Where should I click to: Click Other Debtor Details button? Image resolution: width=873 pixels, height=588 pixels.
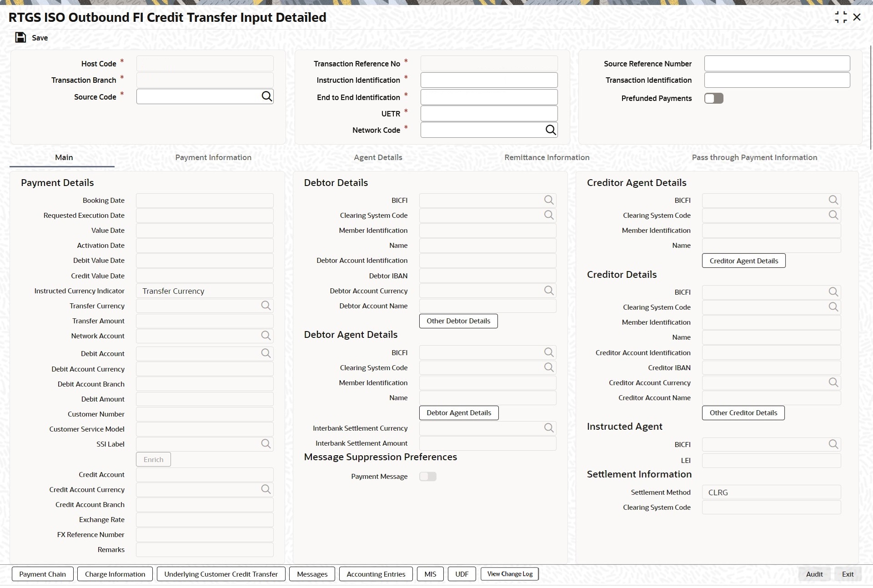(458, 321)
